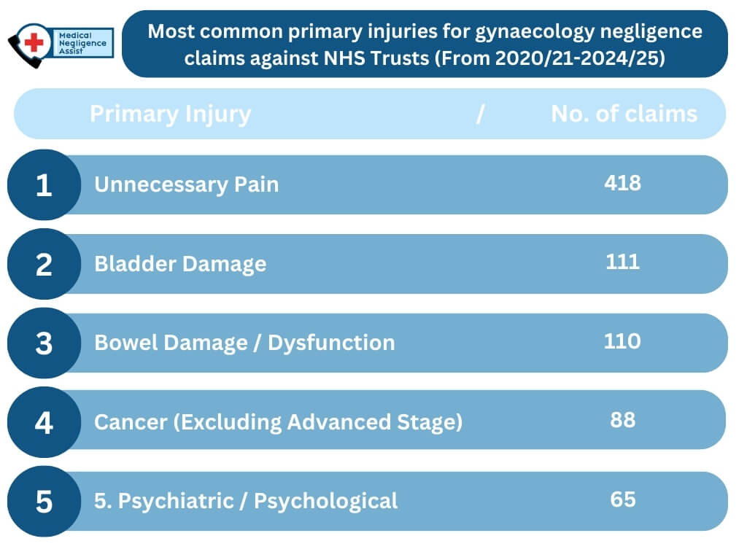The image size is (747, 560).
Task: Select the number 2 rank circle
Action: pos(44,264)
